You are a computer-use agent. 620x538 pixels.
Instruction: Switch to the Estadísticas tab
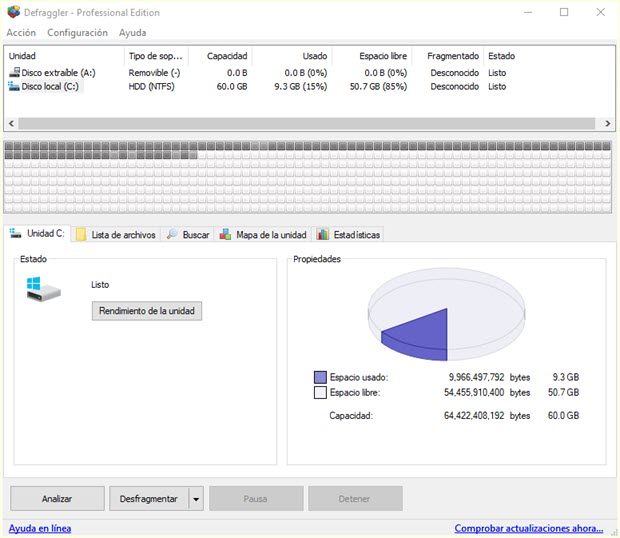[348, 234]
